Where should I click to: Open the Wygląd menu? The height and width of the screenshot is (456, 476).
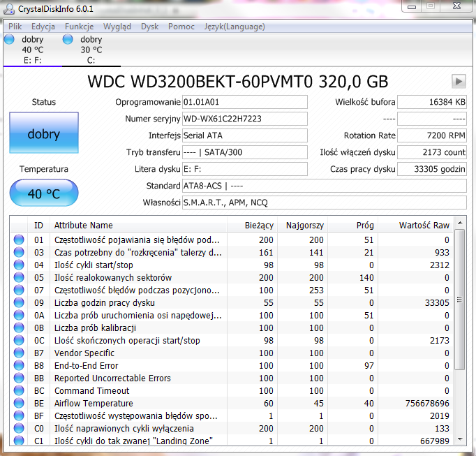click(117, 27)
